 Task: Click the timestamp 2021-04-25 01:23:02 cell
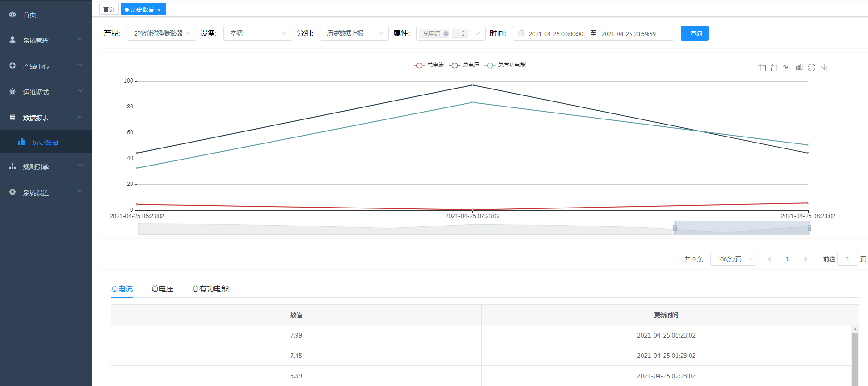[666, 356]
